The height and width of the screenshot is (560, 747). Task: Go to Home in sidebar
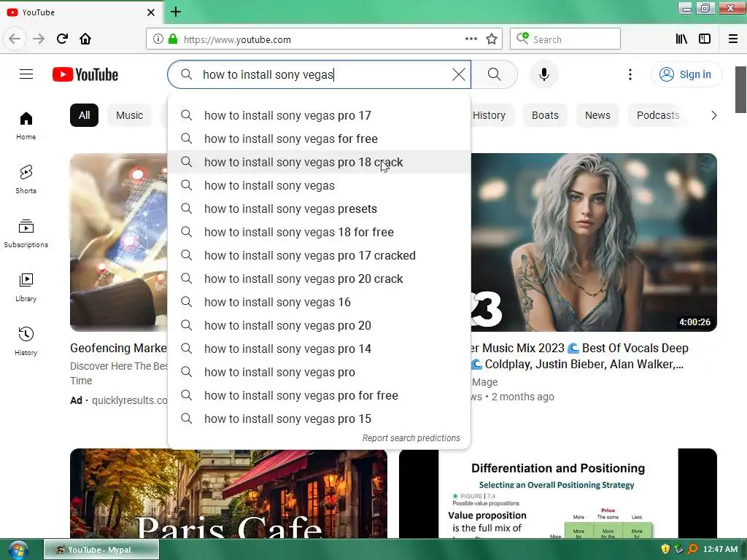tap(26, 125)
